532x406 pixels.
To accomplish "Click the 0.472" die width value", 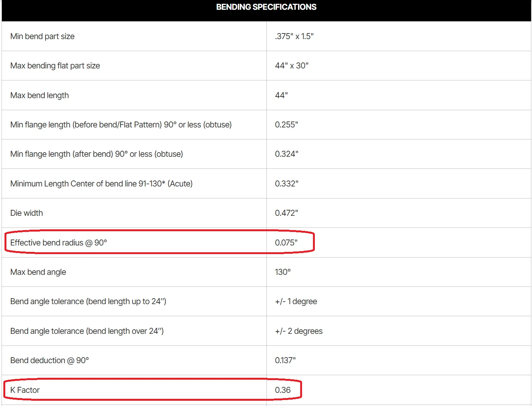I will [x=286, y=213].
